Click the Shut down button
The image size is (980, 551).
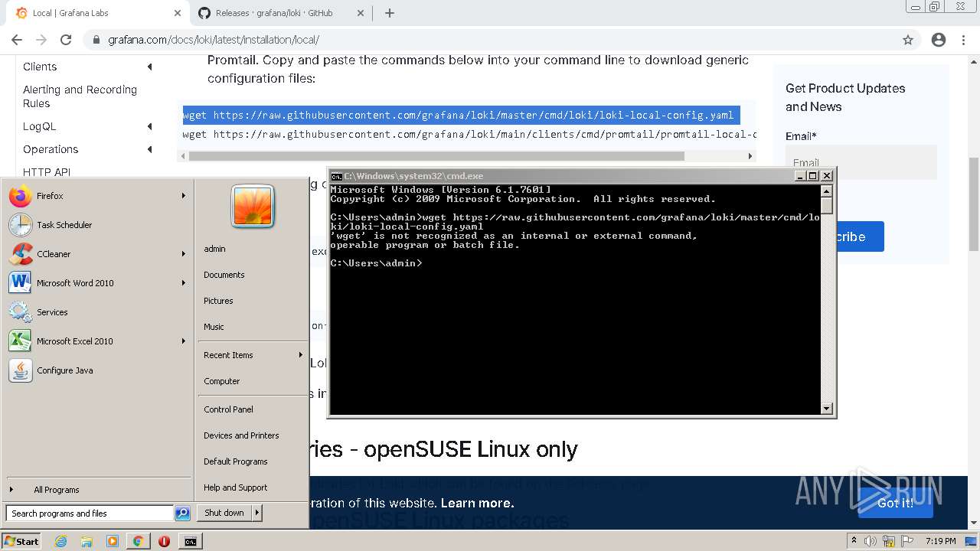[224, 513]
